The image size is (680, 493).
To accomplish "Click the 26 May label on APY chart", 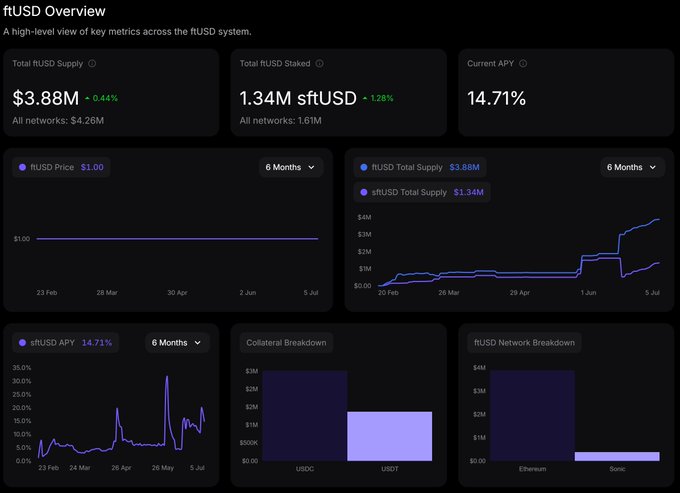I will [163, 468].
